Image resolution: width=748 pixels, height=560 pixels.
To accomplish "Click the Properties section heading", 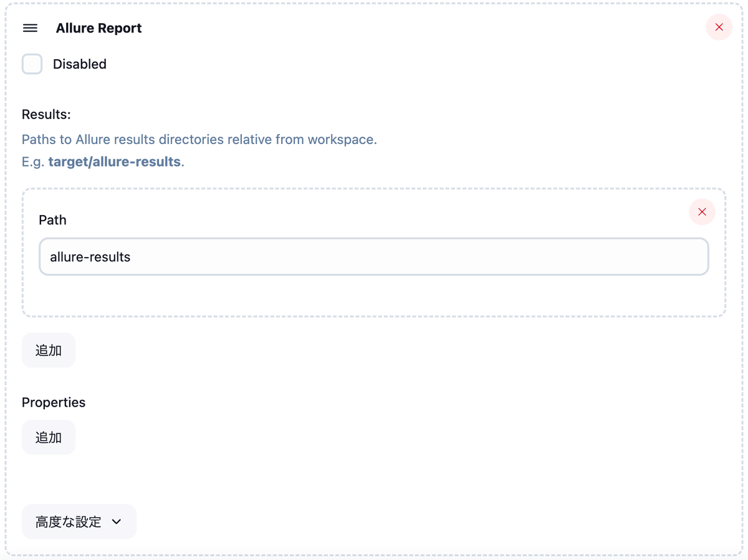I will 54,403.
